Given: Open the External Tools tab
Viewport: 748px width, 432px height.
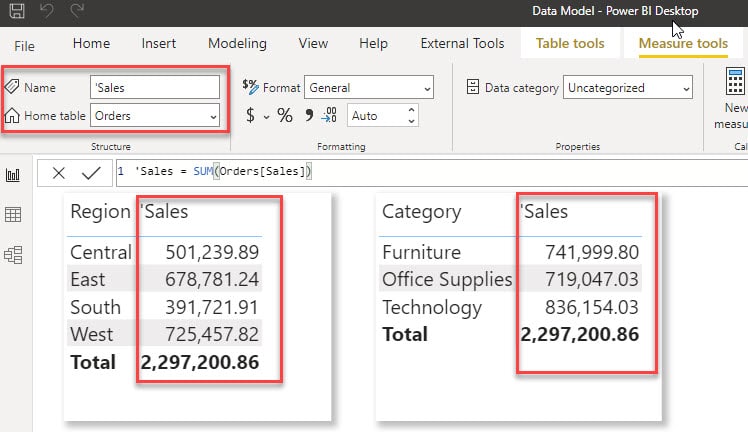Looking at the screenshot, I should [462, 43].
